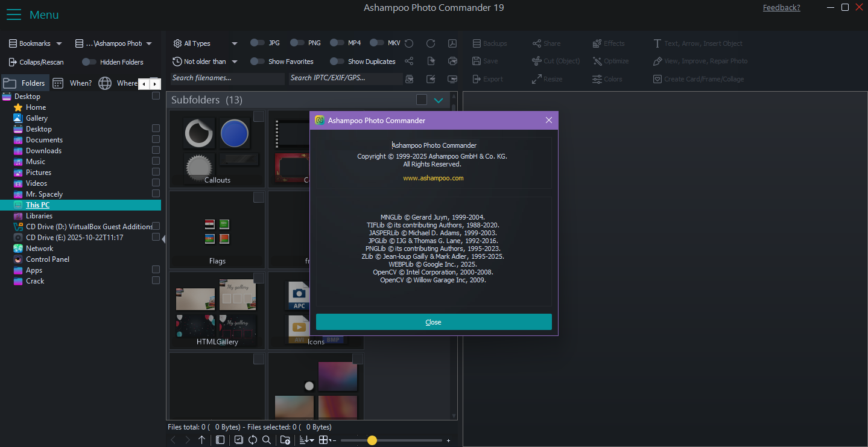Image resolution: width=868 pixels, height=447 pixels.
Task: Click the new folder icon in bottom toolbar
Action: coord(285,440)
